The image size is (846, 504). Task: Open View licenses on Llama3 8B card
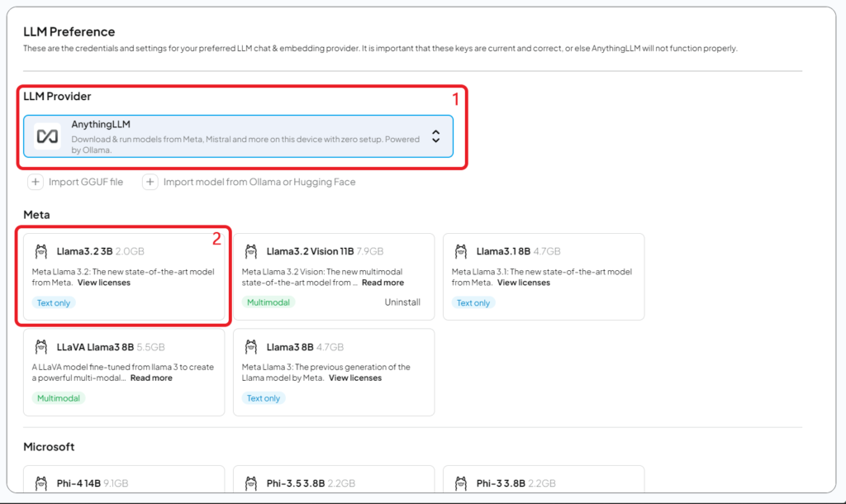click(x=355, y=378)
